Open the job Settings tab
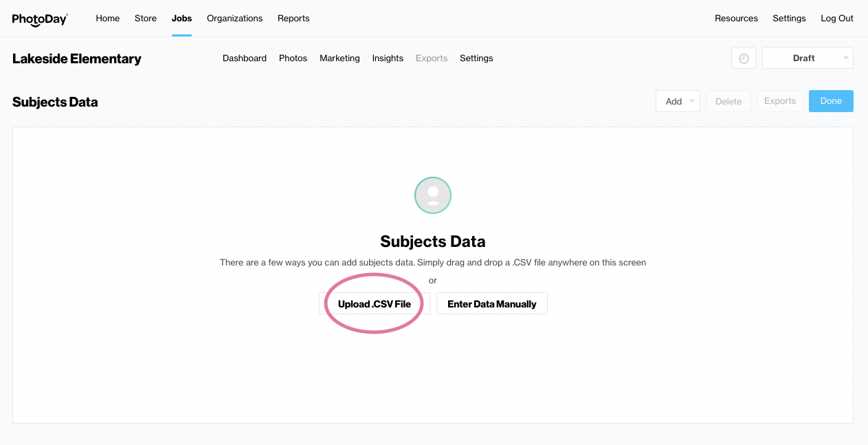868x445 pixels. click(476, 58)
